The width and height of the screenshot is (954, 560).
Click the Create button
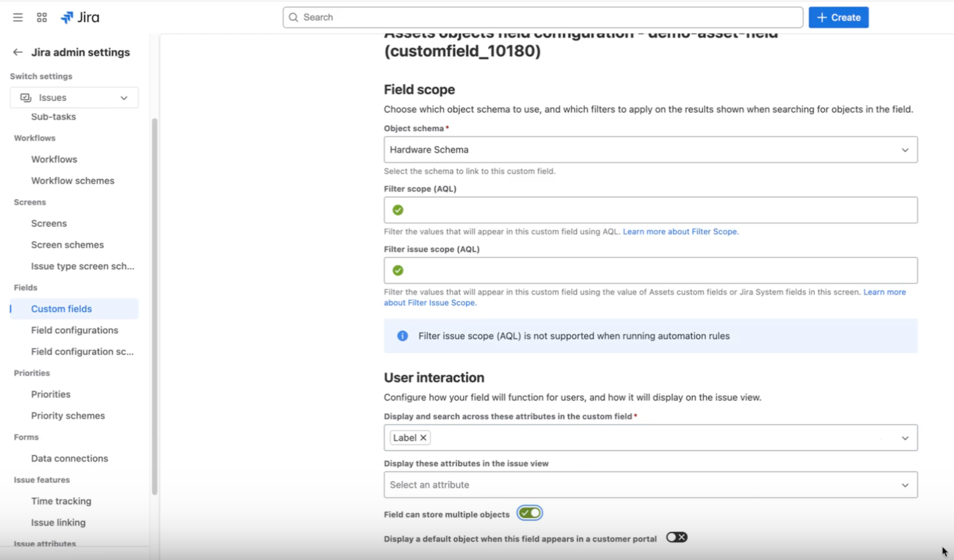[x=838, y=17]
